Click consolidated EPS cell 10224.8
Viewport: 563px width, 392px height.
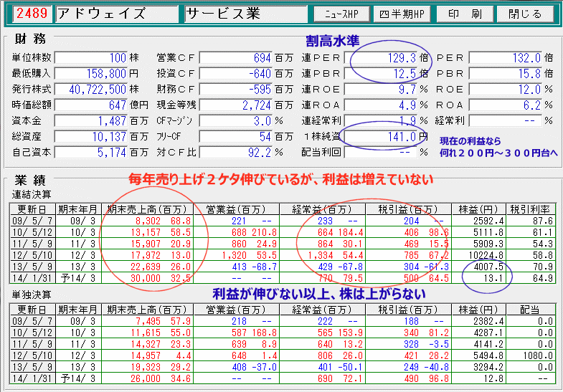pyautogui.click(x=478, y=255)
